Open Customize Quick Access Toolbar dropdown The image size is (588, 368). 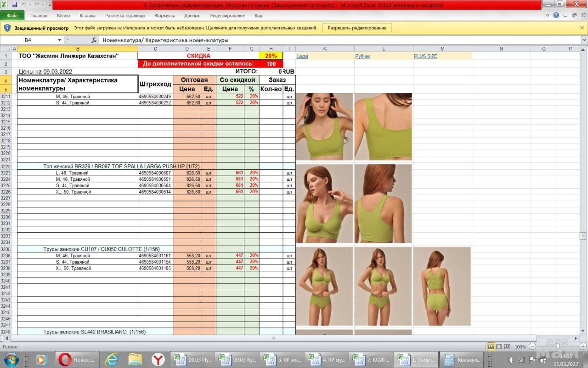coord(50,5)
